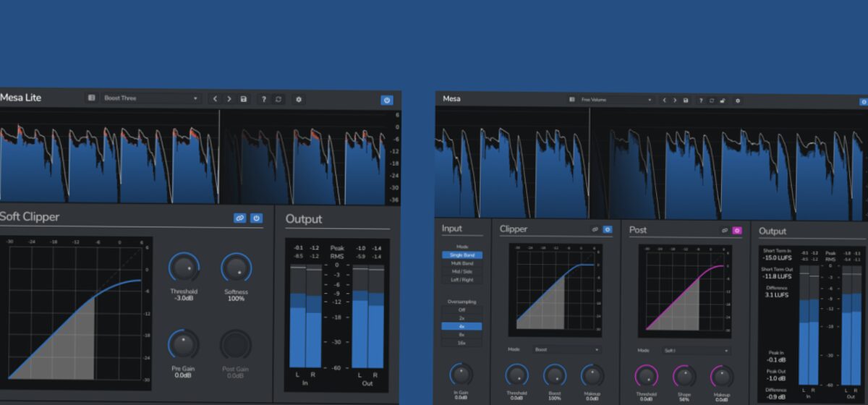Skip to the next preset in Mesa
Viewport: 868px width, 405px height.
click(x=674, y=100)
